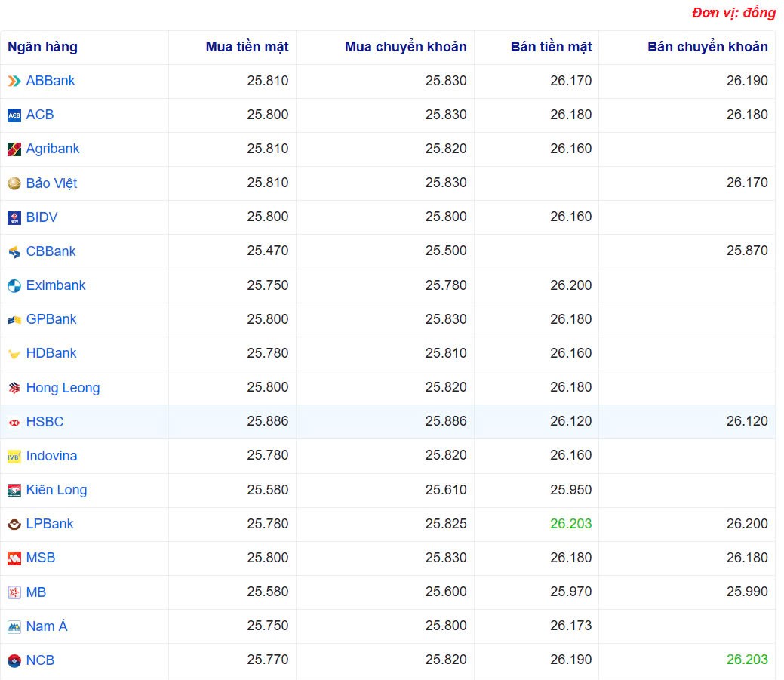Click the Agribank logo icon
Image resolution: width=784 pixels, height=680 pixels.
14,149
